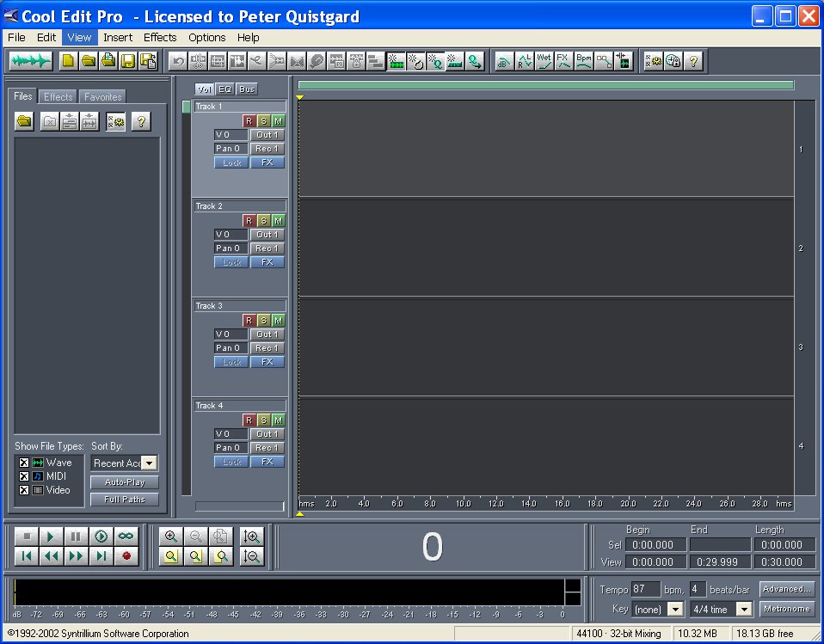Open the Key (none) dropdown
This screenshot has height=644, width=824.
tap(674, 610)
